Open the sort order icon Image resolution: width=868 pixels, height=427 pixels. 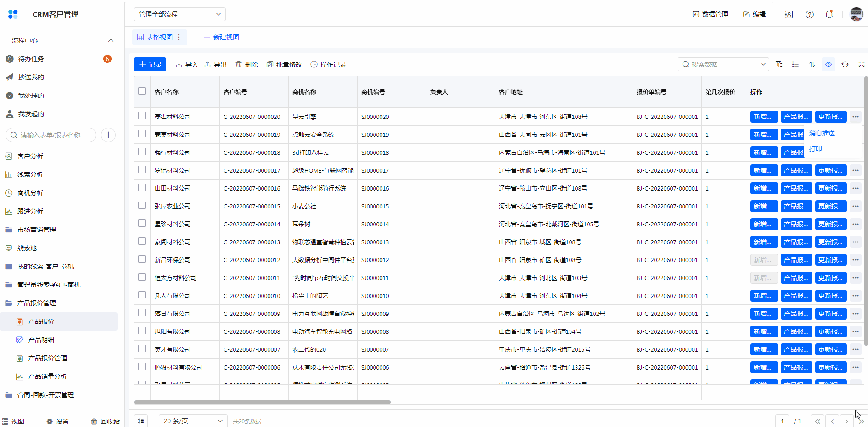coord(812,64)
